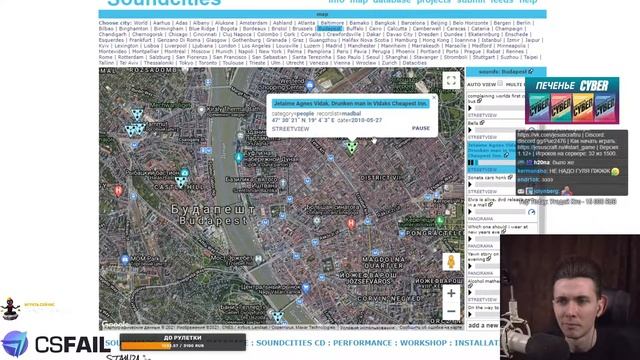640x360 pixels.
Task: Choose New York in the city list
Action: click(270, 51)
